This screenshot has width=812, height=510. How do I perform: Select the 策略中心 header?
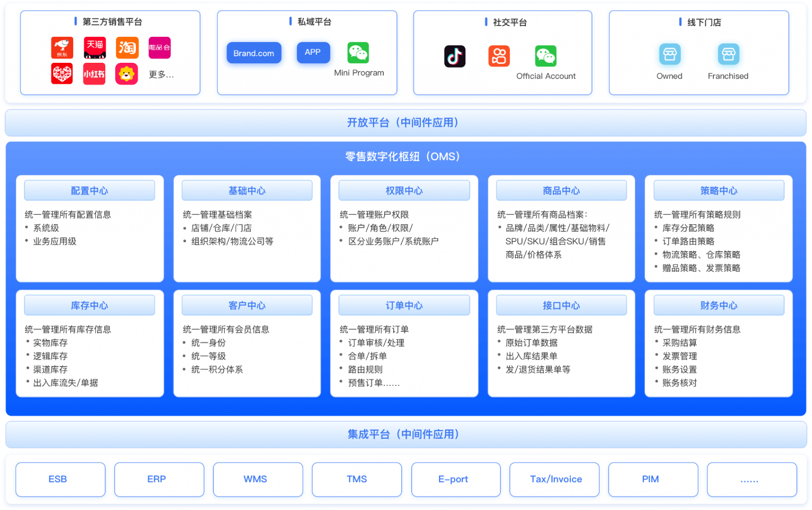(719, 190)
